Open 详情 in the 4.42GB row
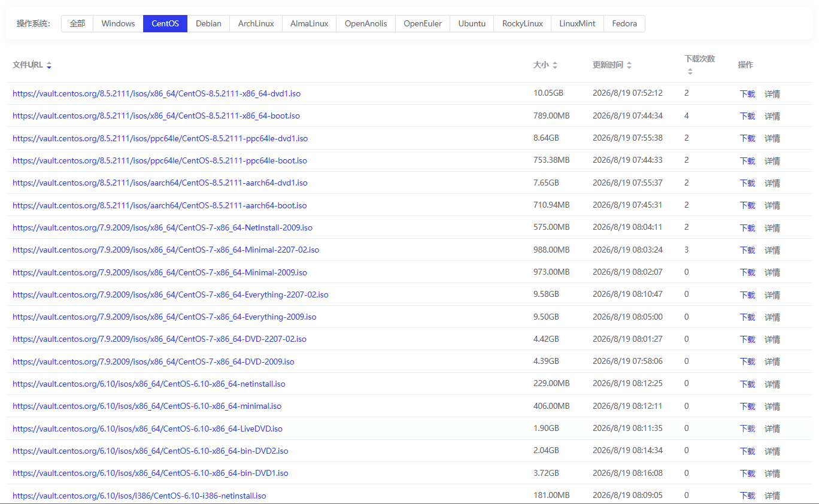819x504 pixels. click(772, 339)
